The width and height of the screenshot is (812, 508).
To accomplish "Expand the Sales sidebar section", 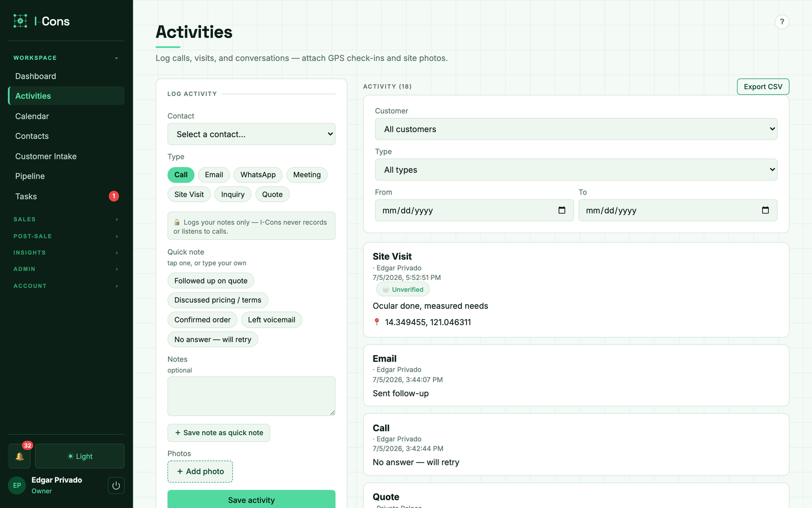I will tap(66, 219).
